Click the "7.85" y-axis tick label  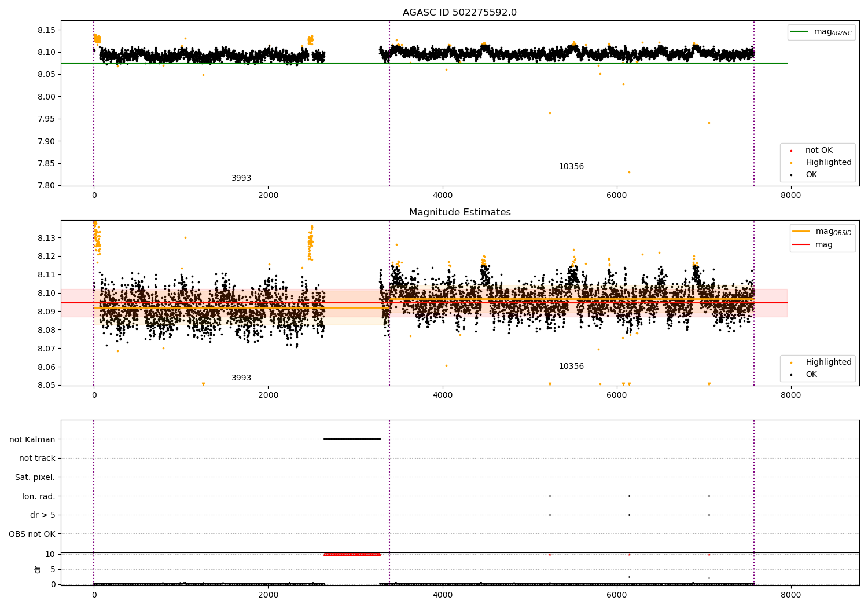click(x=47, y=163)
